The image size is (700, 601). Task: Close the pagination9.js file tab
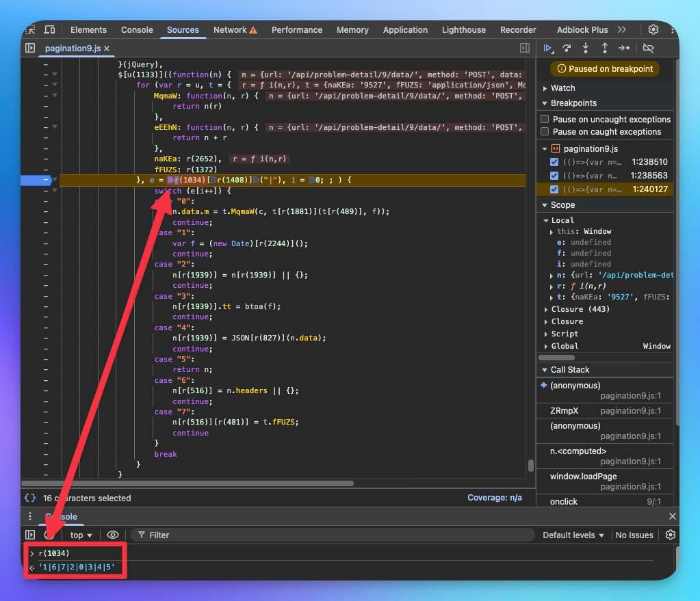107,49
